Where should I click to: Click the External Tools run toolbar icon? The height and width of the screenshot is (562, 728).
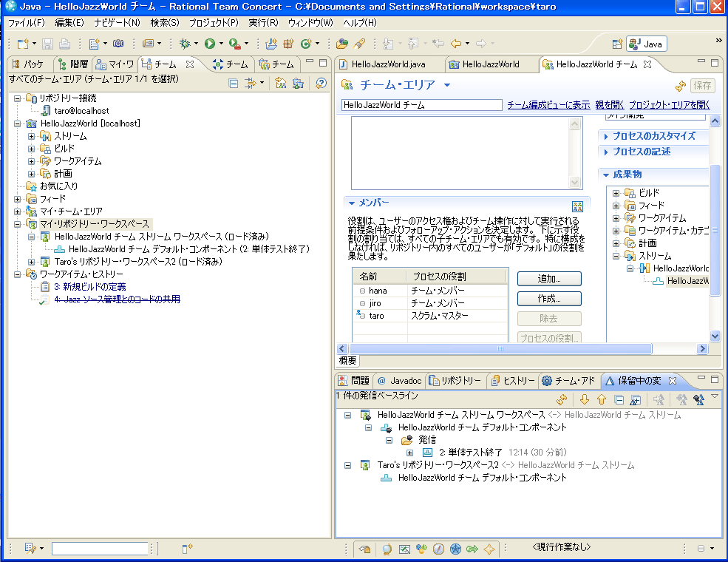pyautogui.click(x=235, y=44)
